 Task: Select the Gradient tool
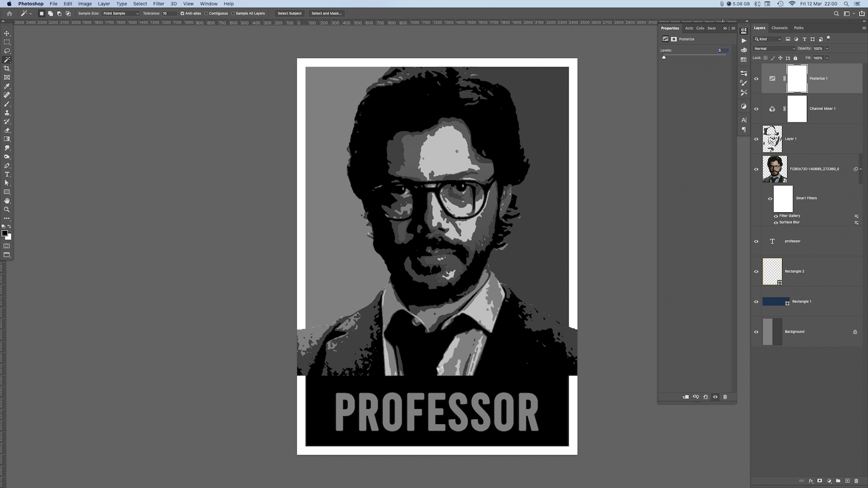7,139
